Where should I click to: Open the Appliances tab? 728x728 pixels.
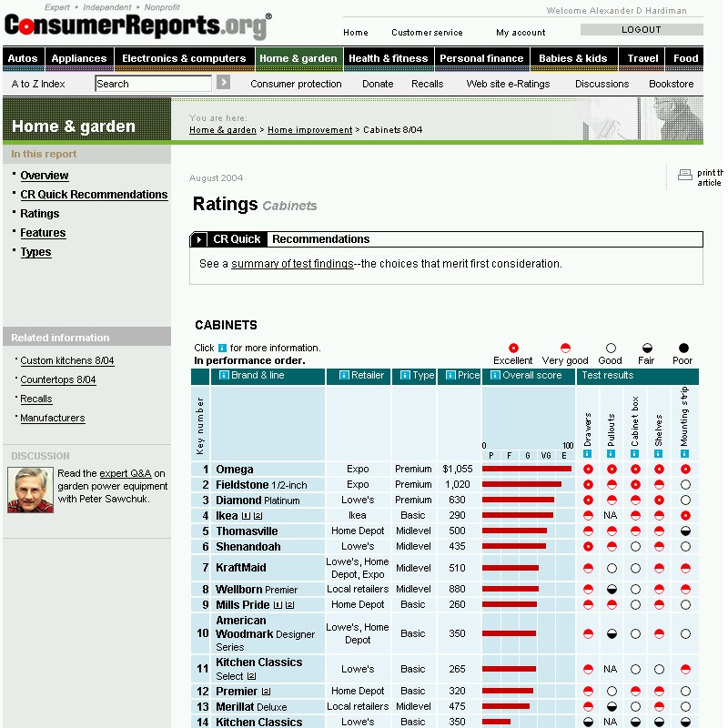(x=79, y=58)
